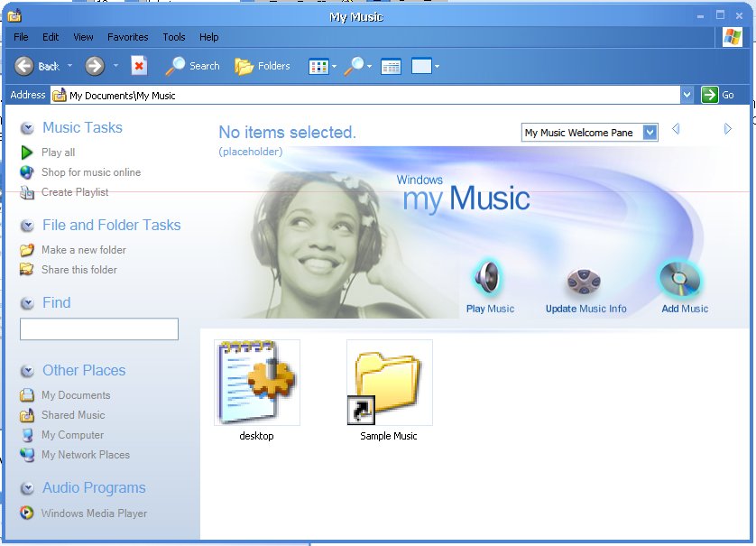The image size is (756, 546).
Task: Click the Play all link
Action: [59, 153]
